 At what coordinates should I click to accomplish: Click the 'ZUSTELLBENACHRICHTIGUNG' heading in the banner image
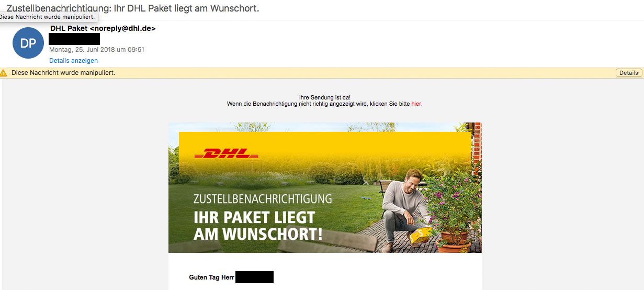click(263, 199)
